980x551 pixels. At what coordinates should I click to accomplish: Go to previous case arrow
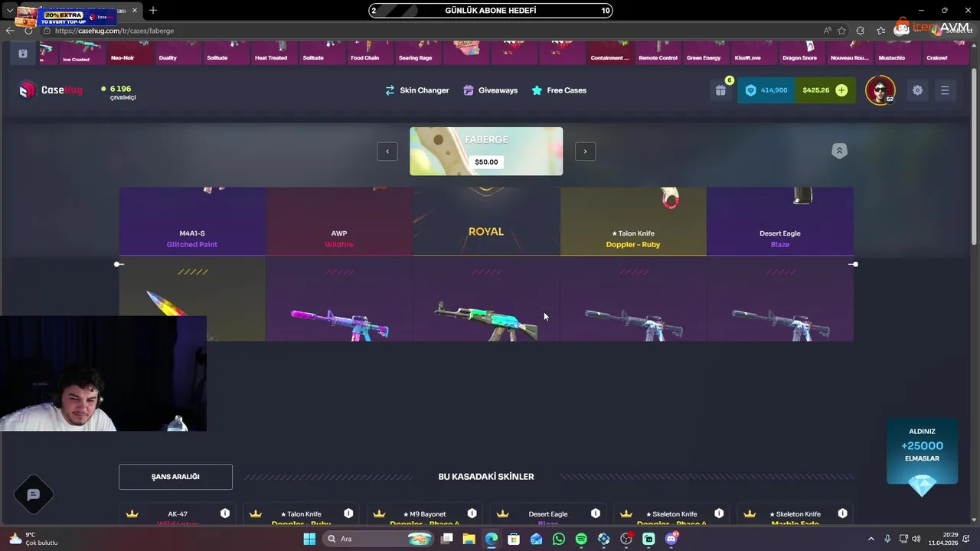click(387, 151)
